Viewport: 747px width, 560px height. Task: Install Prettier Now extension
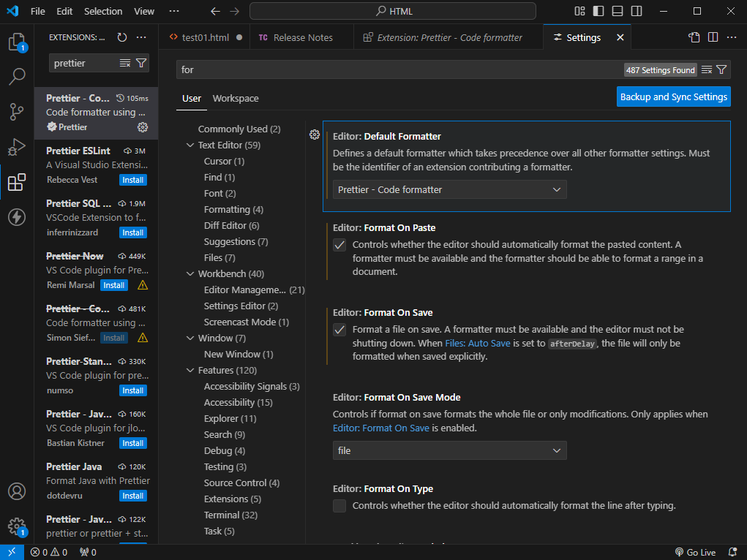[114, 285]
